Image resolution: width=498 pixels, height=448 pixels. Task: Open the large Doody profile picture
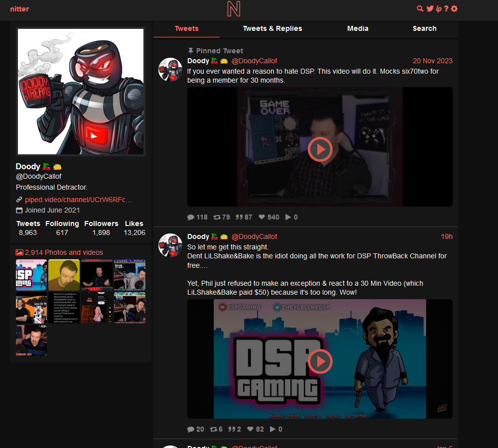81,92
